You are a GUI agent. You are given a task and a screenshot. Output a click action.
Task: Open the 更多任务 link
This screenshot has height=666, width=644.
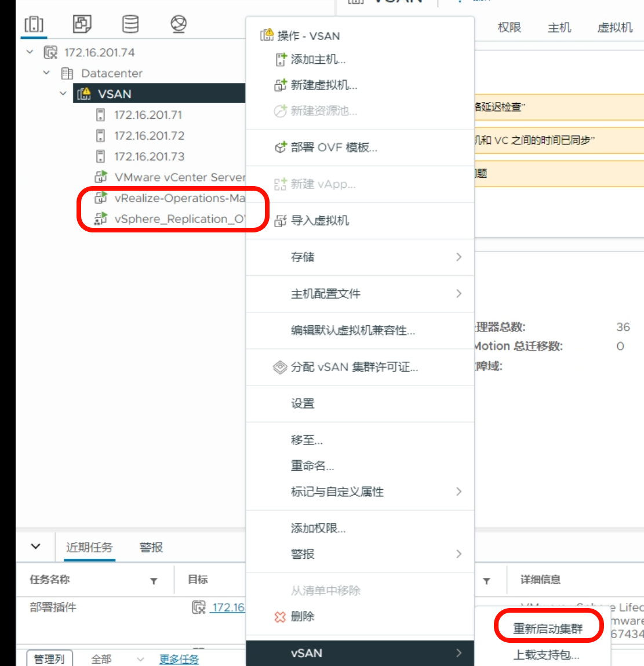179,659
